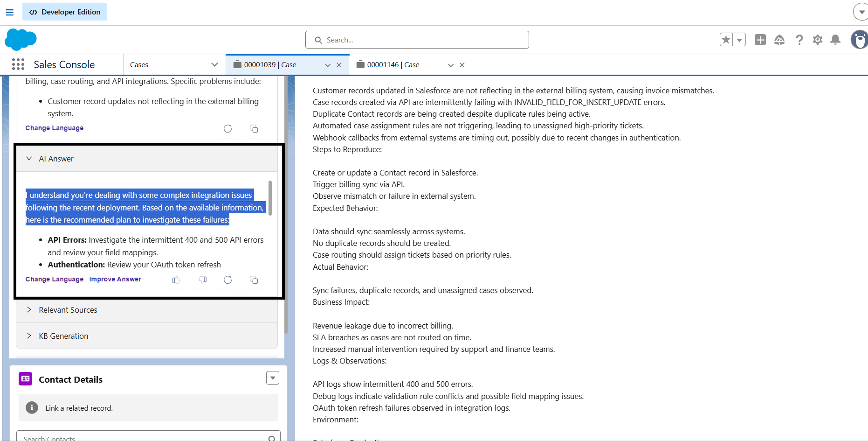The height and width of the screenshot is (441, 868).
Task: Open the notifications bell
Action: [x=835, y=40]
